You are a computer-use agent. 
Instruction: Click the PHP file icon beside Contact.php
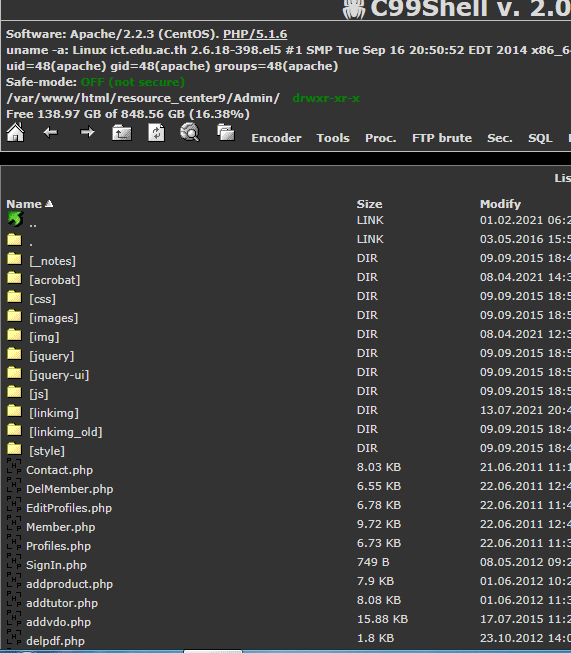pos(14,467)
